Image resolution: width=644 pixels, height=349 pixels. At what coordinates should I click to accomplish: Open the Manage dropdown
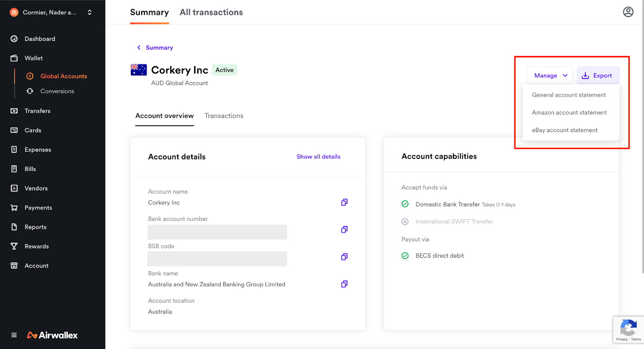550,75
